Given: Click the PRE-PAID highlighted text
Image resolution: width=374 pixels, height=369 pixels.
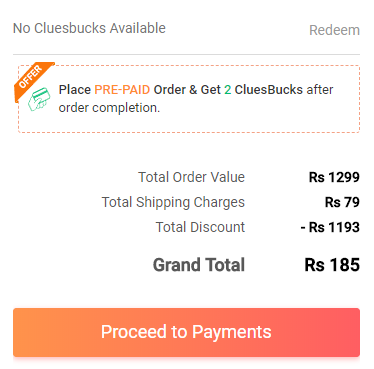Looking at the screenshot, I should tap(122, 90).
